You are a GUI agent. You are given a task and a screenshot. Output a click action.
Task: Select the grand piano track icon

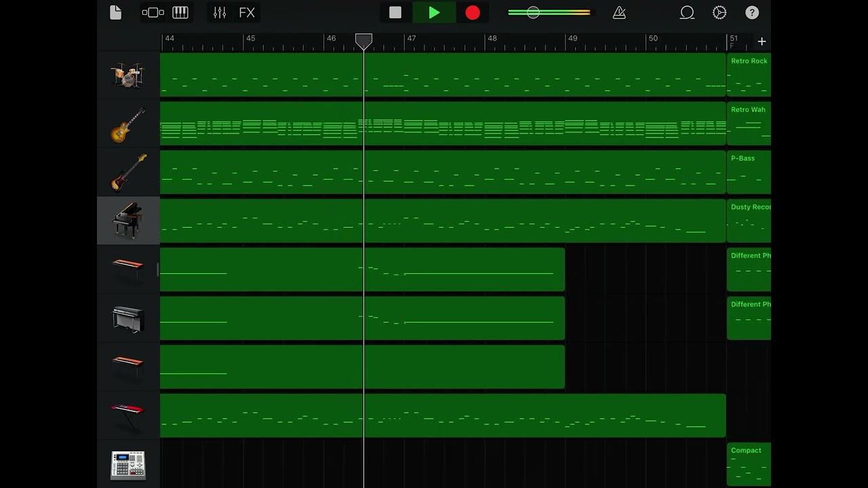click(x=128, y=221)
